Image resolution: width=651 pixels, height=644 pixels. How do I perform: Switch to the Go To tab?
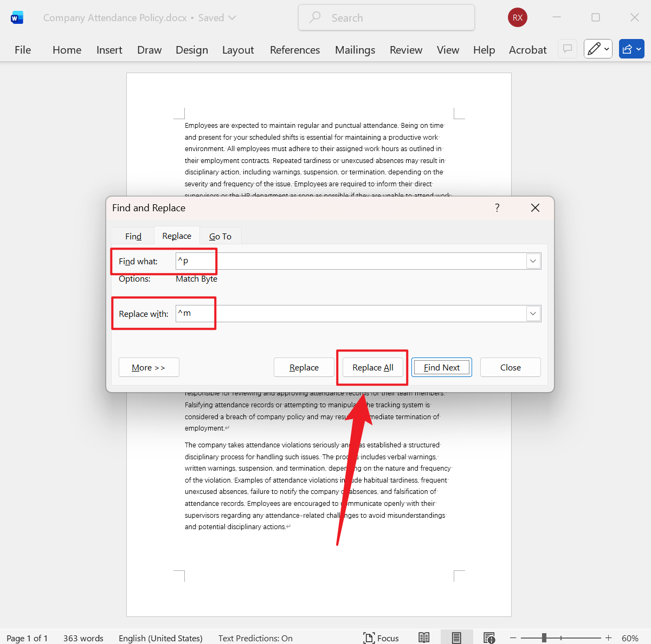click(220, 236)
